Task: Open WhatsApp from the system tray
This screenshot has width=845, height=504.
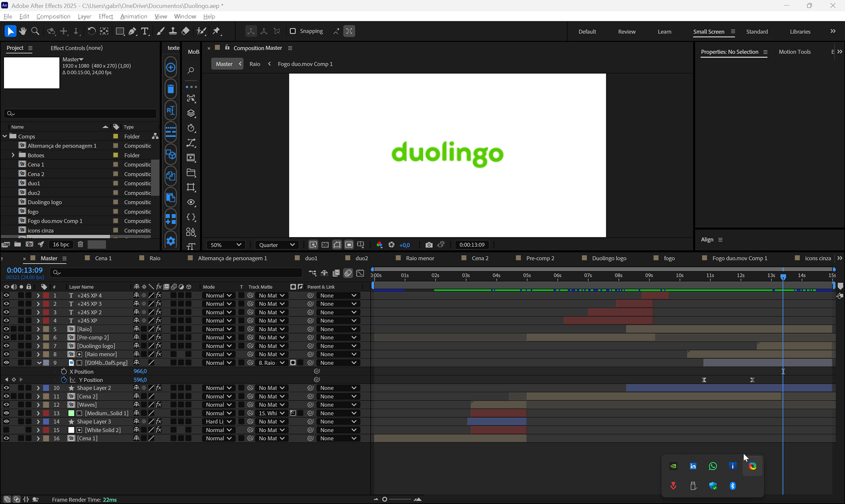Action: click(x=713, y=466)
